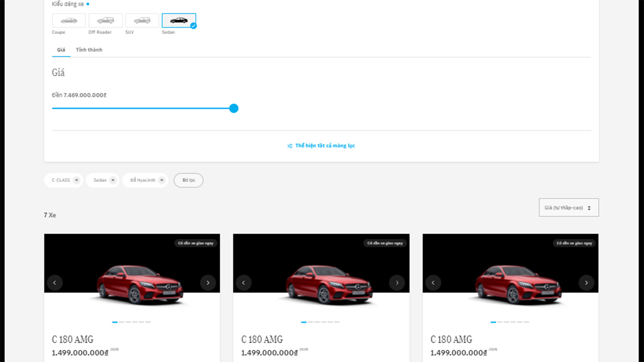The width and height of the screenshot is (644, 362).
Task: Show next image on second C 180 AMG card
Action: coord(397,283)
